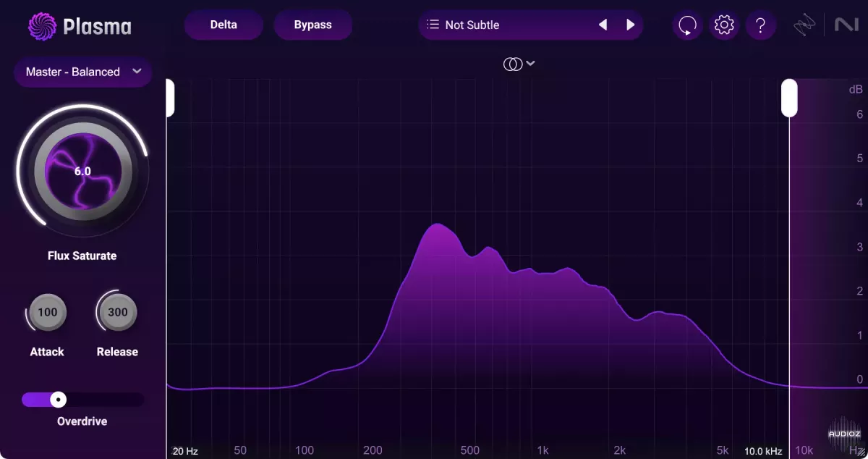
Task: Click the iZotope logo icon
Action: [x=804, y=25]
